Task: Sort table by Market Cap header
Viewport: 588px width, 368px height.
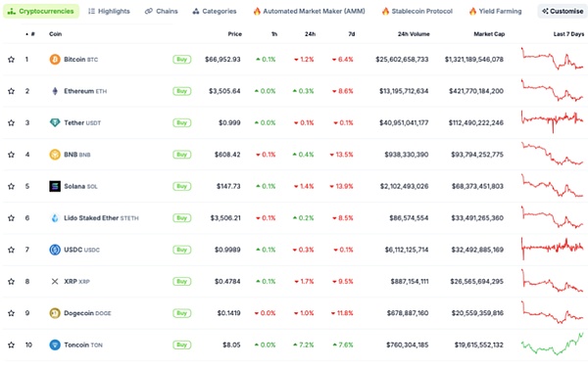Action: click(489, 34)
